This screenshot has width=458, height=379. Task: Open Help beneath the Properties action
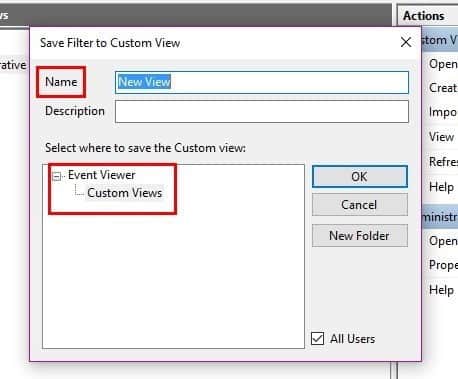pyautogui.click(x=441, y=290)
